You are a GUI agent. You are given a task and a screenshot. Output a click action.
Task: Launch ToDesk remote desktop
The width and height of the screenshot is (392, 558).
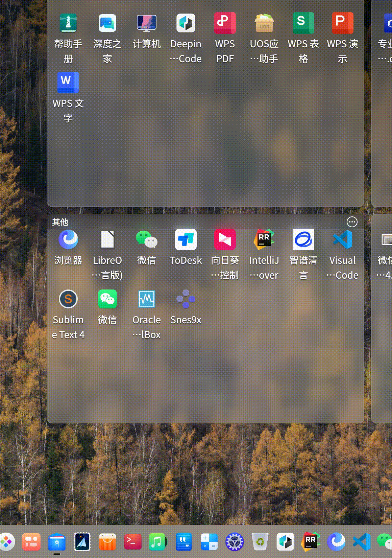click(x=186, y=239)
